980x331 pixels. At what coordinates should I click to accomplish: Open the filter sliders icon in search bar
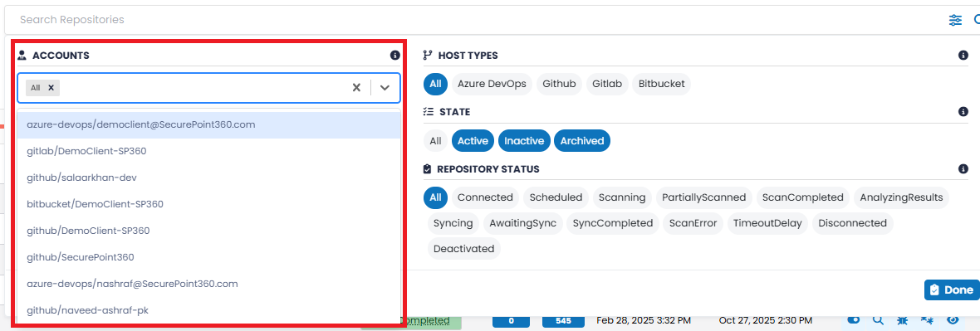coord(955,20)
